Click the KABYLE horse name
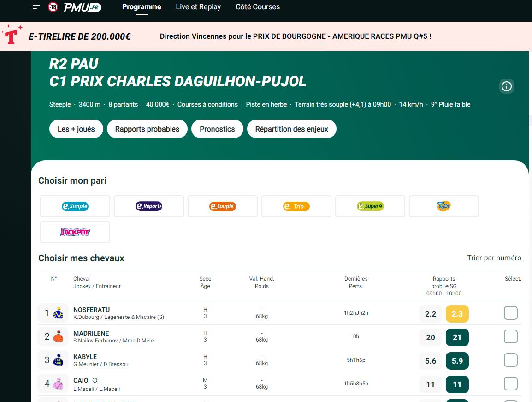 85,357
